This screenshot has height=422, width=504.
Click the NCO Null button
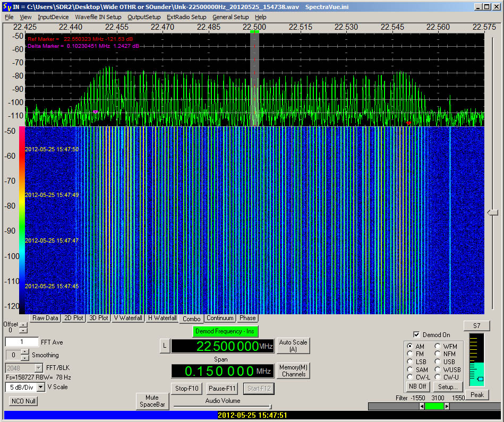click(x=23, y=401)
